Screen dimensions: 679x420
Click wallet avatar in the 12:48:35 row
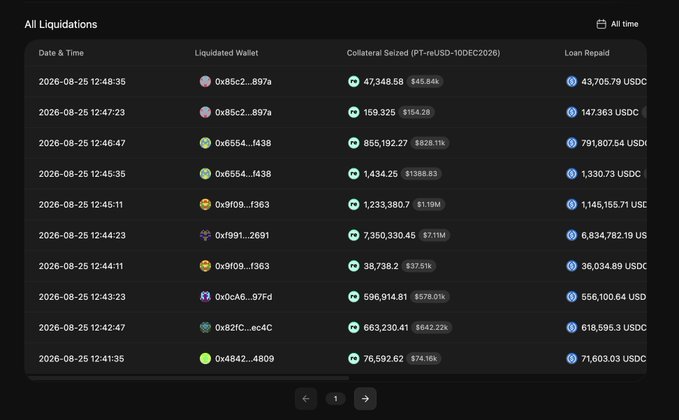[x=205, y=81]
